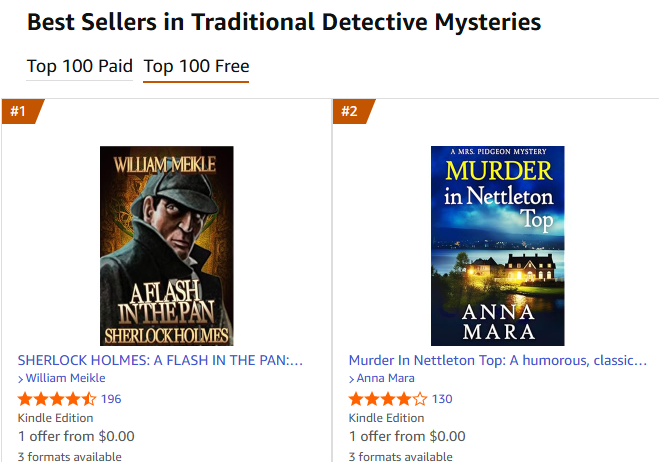Open the Flash in the Pan book cover
Screen dimensions: 659x462
click(x=166, y=246)
